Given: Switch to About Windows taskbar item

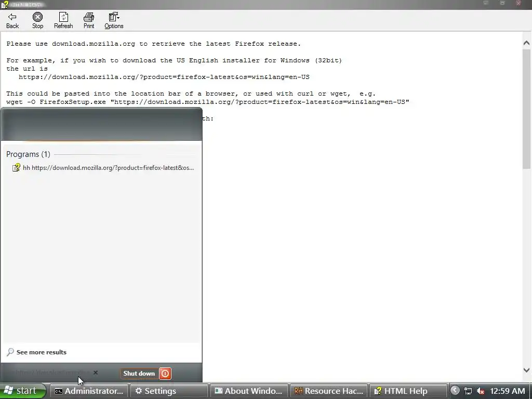Looking at the screenshot, I should click(249, 391).
